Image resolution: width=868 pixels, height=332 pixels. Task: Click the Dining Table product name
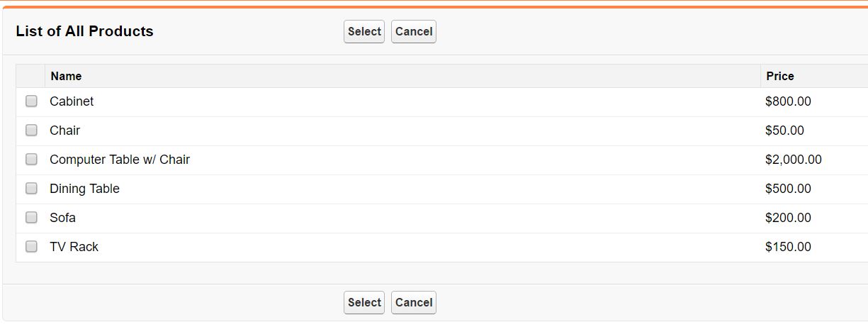(x=84, y=189)
